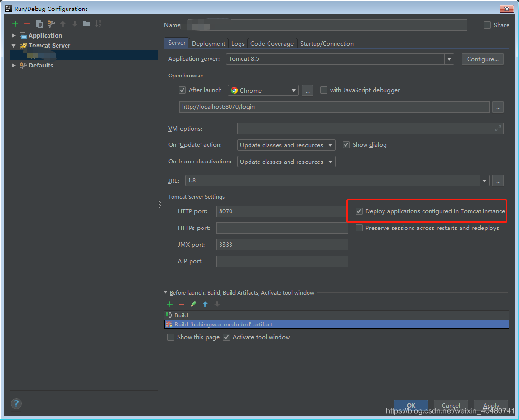Toggle the Share checkbox
This screenshot has height=420, width=519.
[487, 25]
